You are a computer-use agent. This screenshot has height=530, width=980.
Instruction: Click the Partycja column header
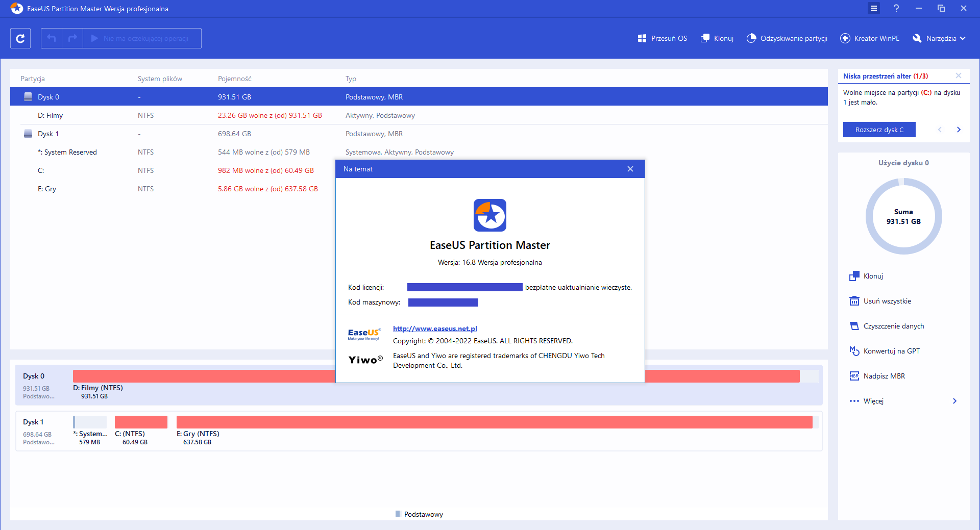pos(33,79)
